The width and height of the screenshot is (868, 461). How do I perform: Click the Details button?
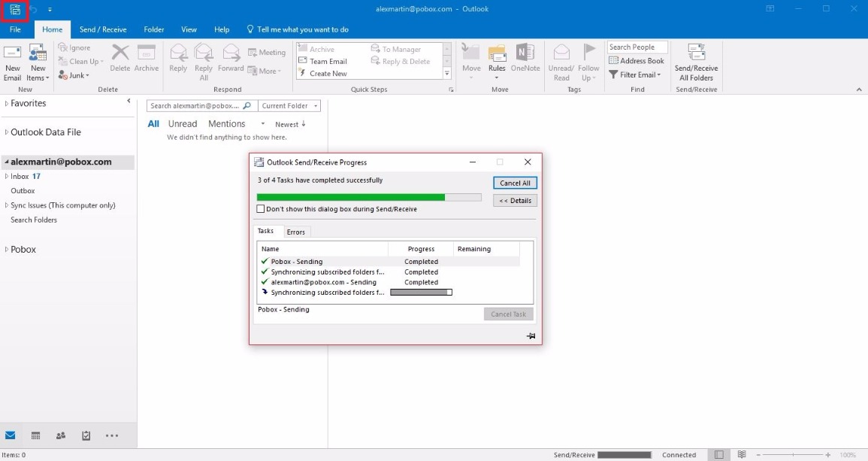pos(515,201)
